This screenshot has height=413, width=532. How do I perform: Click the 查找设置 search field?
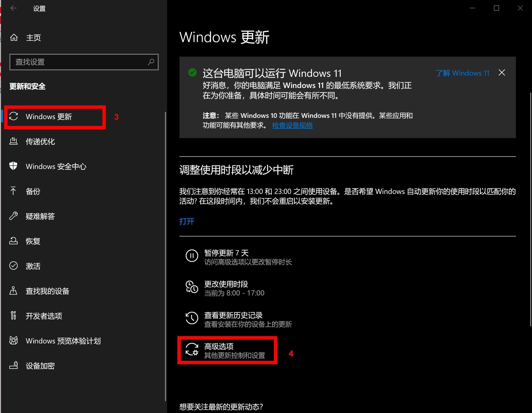pos(78,62)
